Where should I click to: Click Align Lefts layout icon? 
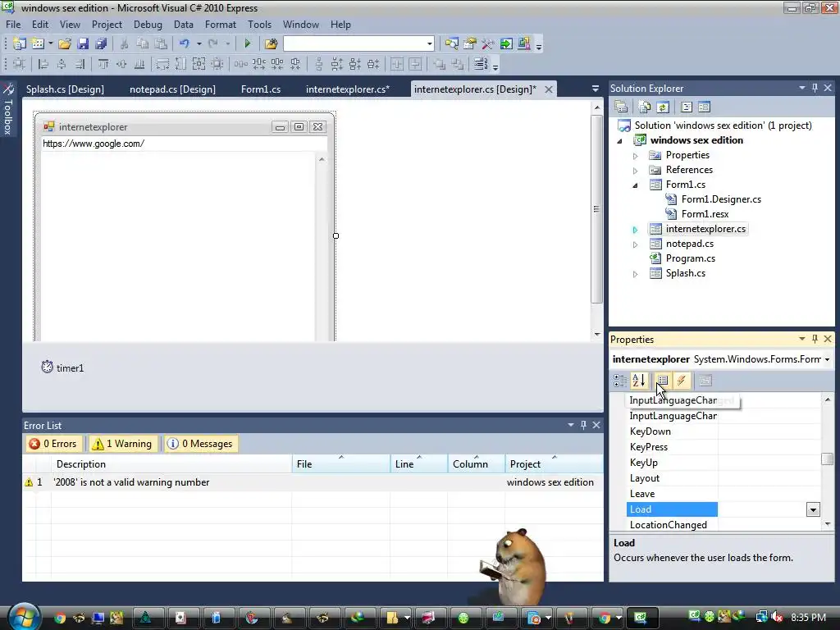pyautogui.click(x=43, y=64)
